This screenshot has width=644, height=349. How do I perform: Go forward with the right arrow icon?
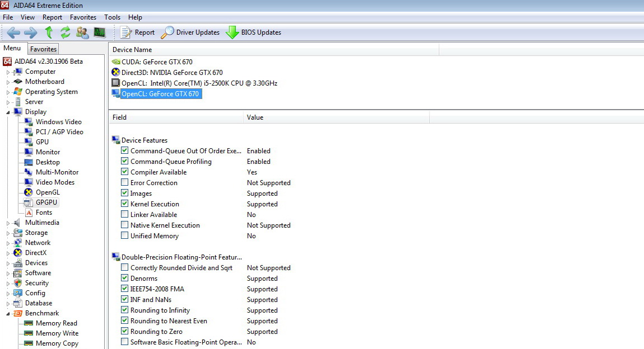tap(31, 32)
